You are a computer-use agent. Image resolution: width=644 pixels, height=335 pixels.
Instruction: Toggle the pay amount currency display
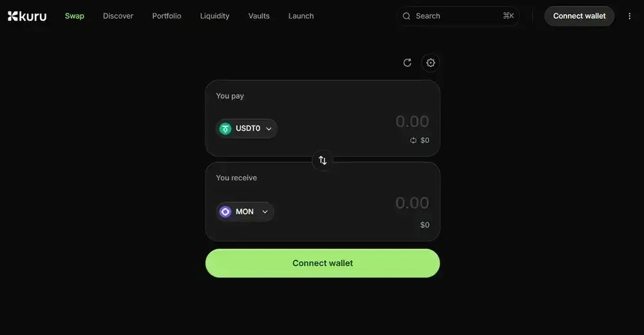click(413, 140)
